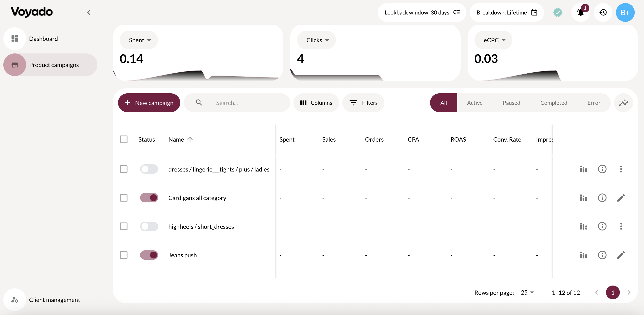Change rows per page from 25

(527, 292)
